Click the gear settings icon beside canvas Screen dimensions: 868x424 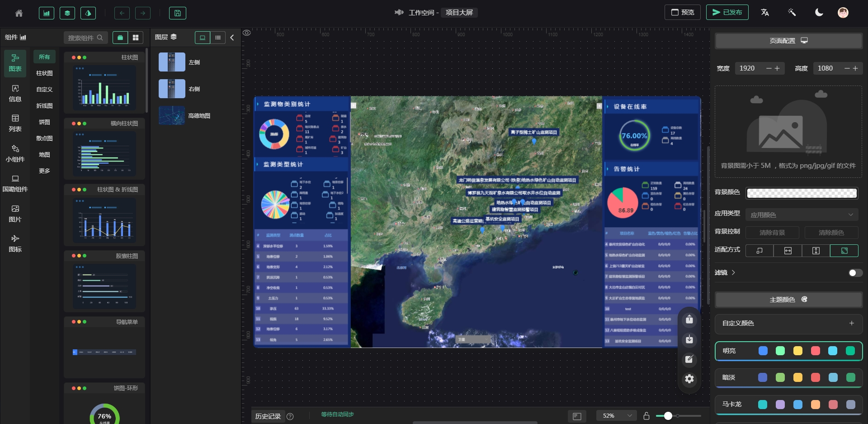[x=689, y=379]
